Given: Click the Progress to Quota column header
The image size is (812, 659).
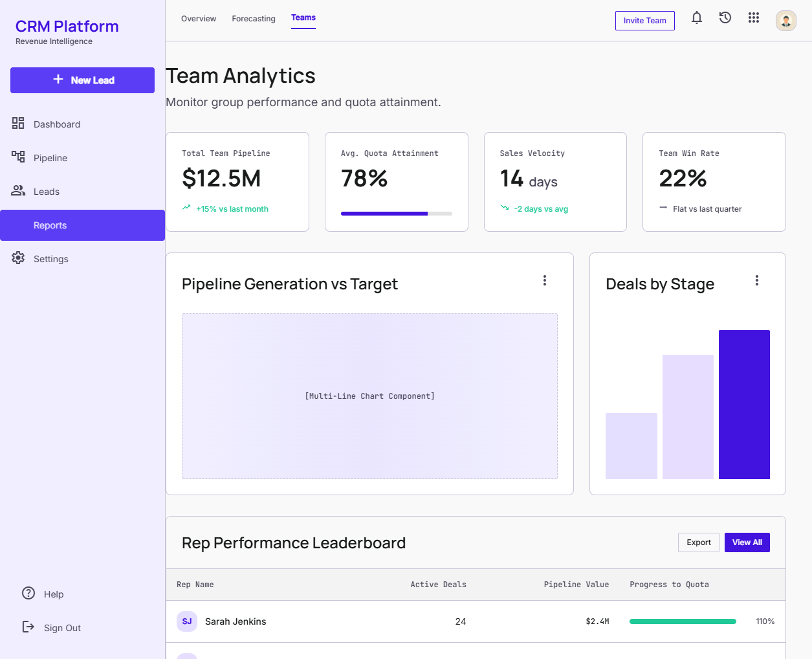Looking at the screenshot, I should (669, 585).
